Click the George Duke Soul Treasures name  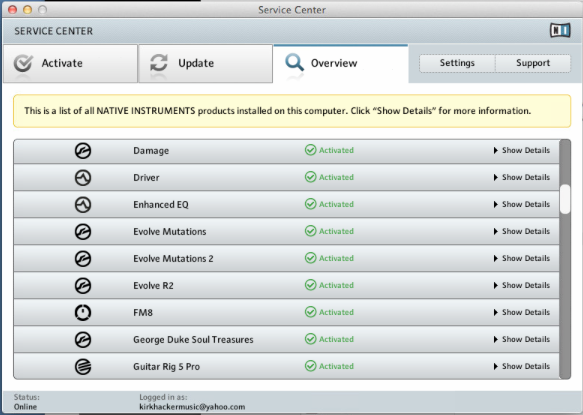pyautogui.click(x=193, y=340)
